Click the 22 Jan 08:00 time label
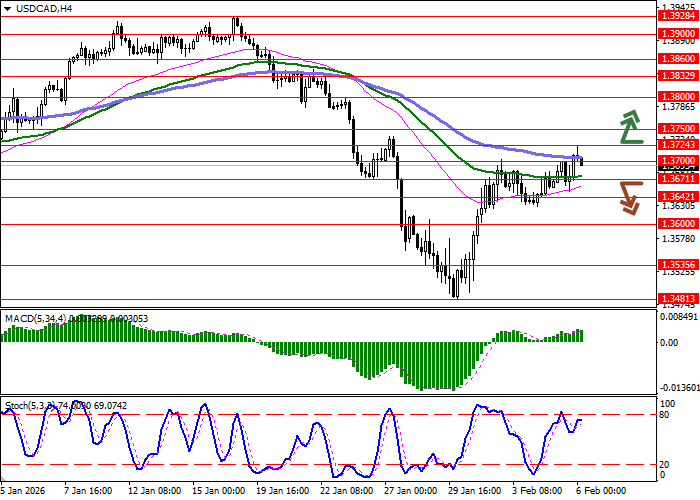This screenshot has width=700, height=500. tap(347, 491)
